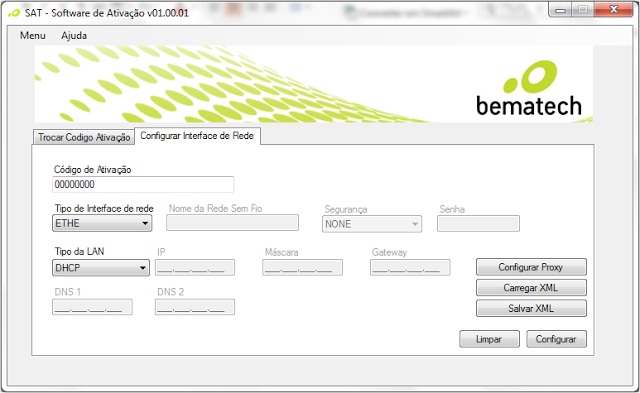Click the Máscara field
This screenshot has width=640, height=393.
[x=302, y=268]
